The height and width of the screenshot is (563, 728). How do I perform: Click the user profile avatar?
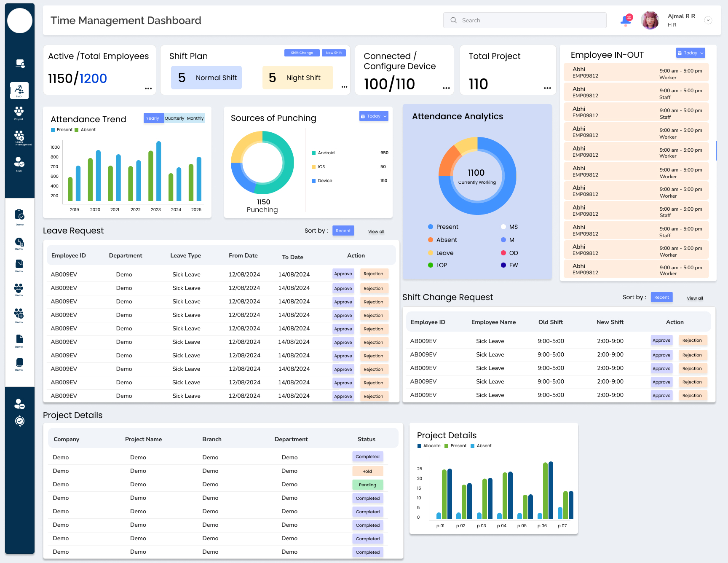pos(650,20)
